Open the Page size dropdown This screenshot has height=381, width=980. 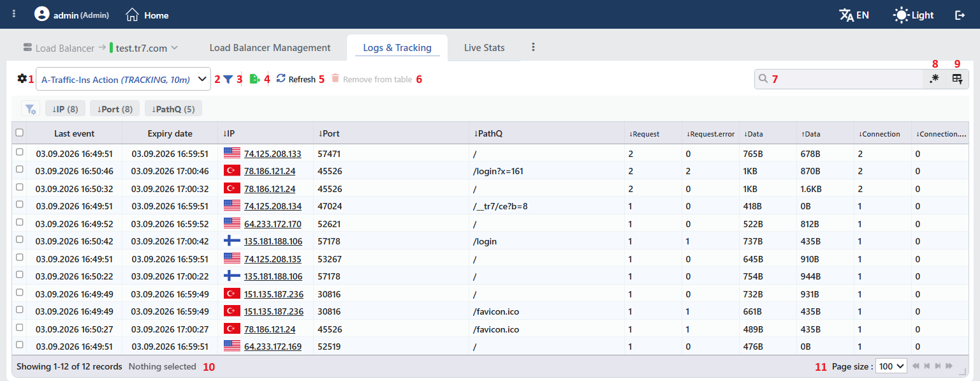pos(891,366)
